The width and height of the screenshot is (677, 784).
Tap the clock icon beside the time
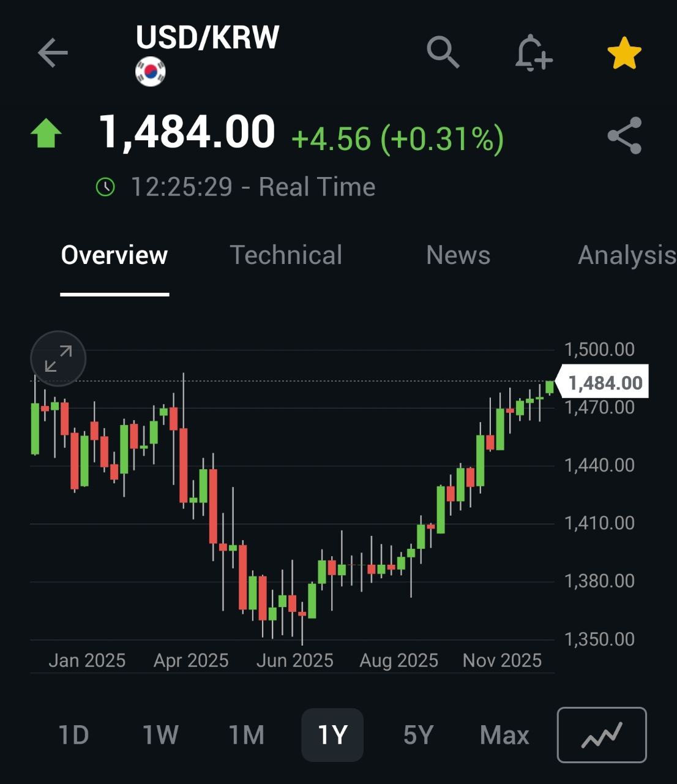click(x=106, y=187)
